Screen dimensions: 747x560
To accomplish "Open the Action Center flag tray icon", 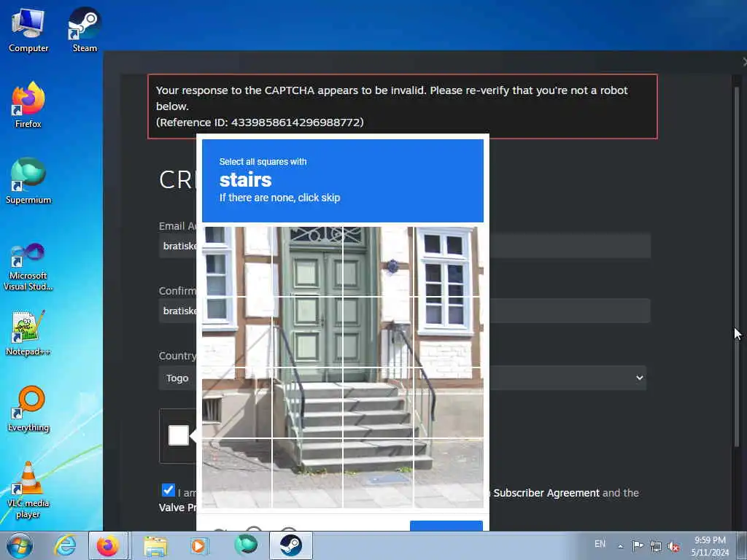I will click(638, 545).
